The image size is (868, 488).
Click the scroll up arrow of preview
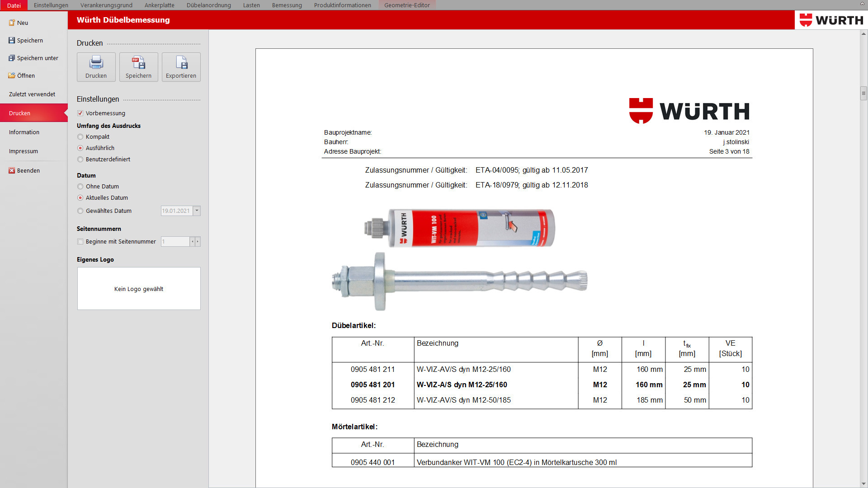pos(863,34)
